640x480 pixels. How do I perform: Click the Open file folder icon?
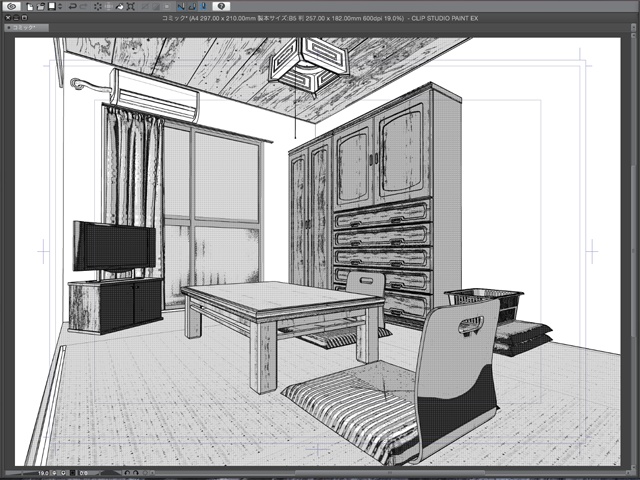41,7
